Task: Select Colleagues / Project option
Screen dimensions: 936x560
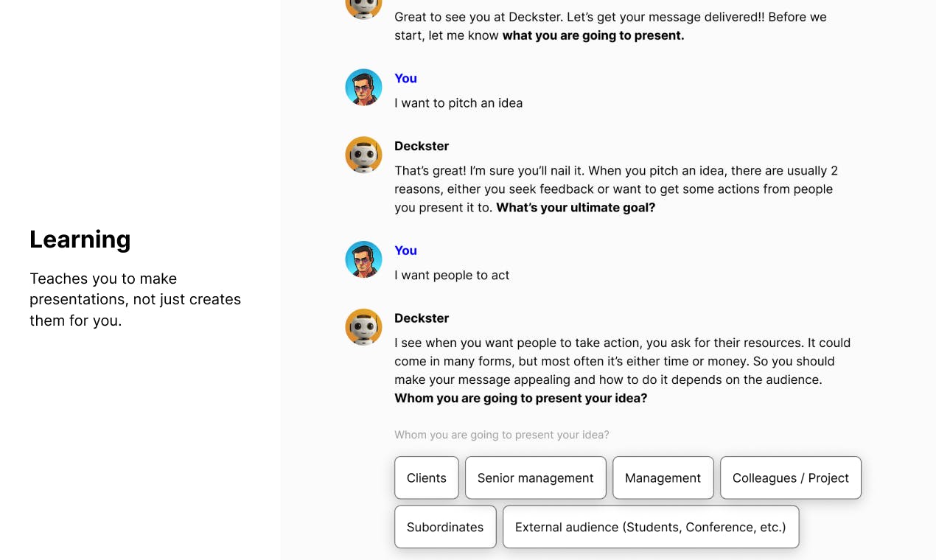Action: click(x=791, y=477)
